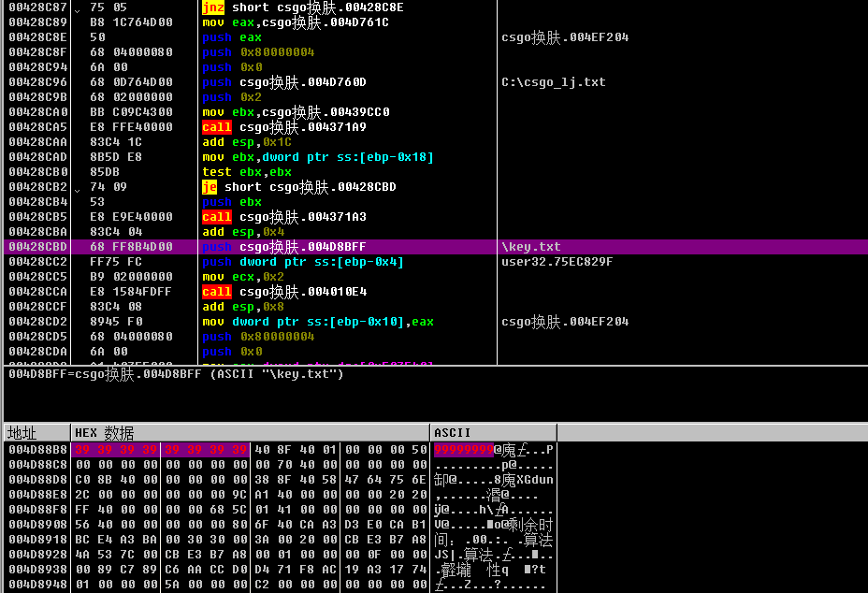Select row at address 00428CD5

coord(435,337)
